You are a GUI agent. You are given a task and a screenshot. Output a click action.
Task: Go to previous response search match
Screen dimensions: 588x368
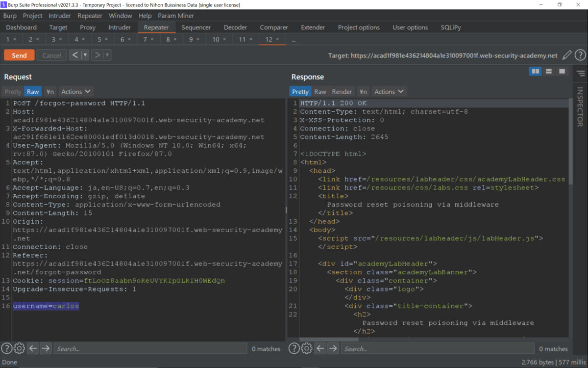[x=320, y=349]
